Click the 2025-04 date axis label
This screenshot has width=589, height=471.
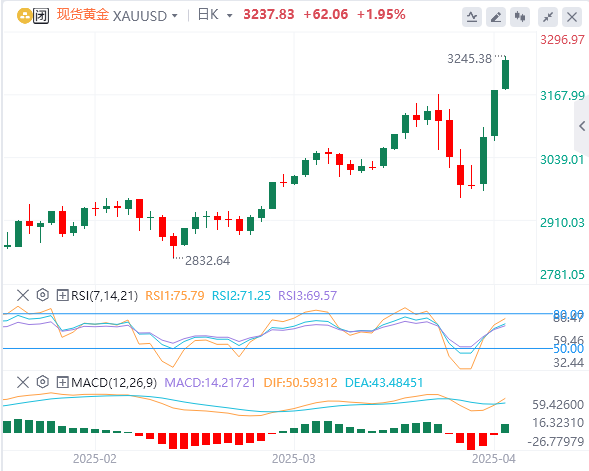[x=494, y=459]
